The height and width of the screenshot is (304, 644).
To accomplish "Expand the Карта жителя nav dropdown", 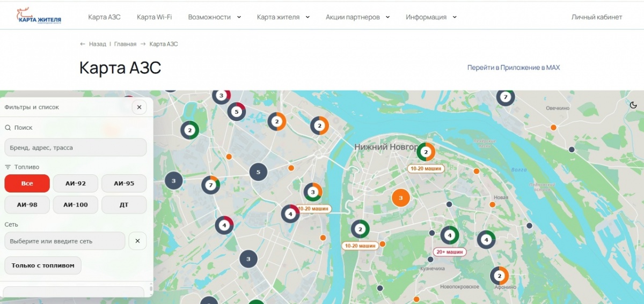I will pos(283,17).
